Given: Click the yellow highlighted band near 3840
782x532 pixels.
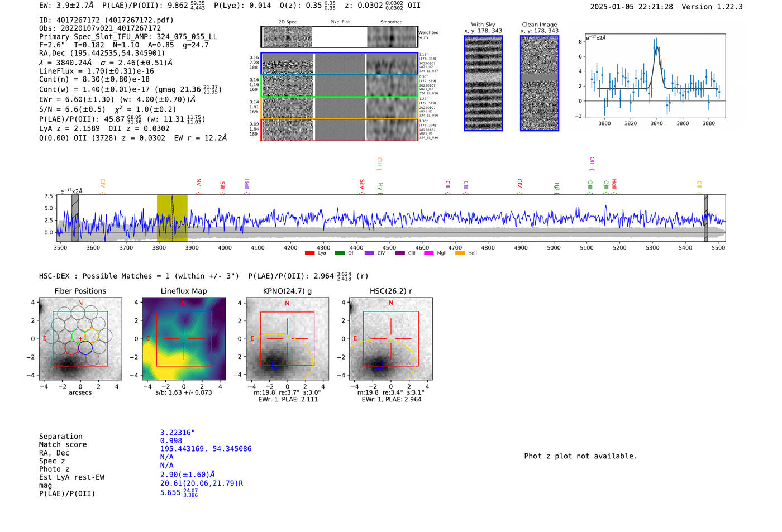Looking at the screenshot, I should [172, 218].
